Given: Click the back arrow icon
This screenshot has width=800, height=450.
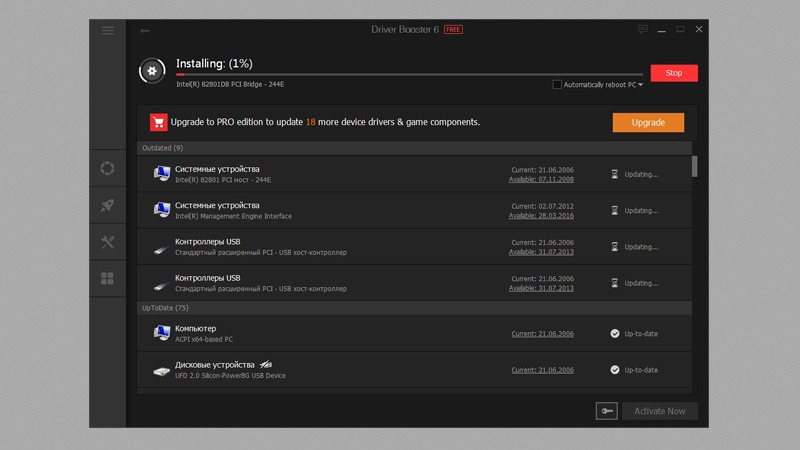Looking at the screenshot, I should pyautogui.click(x=145, y=31).
